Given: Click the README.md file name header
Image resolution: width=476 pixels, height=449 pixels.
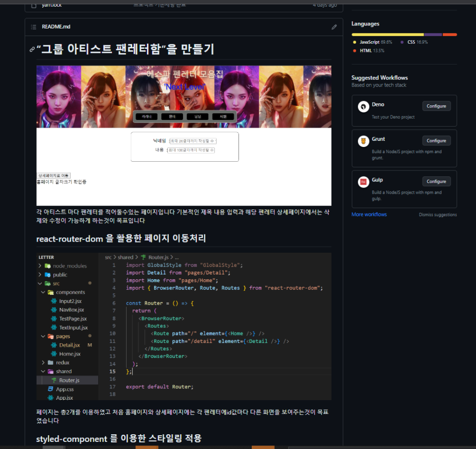Looking at the screenshot, I should (56, 27).
